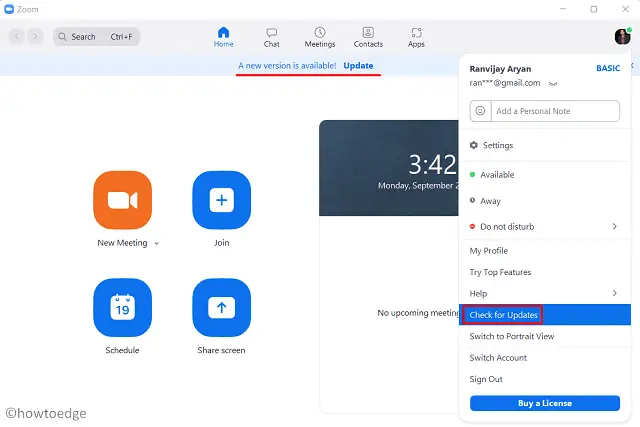This screenshot has width=640, height=427.
Task: Open the Chat tab
Action: pos(271,37)
